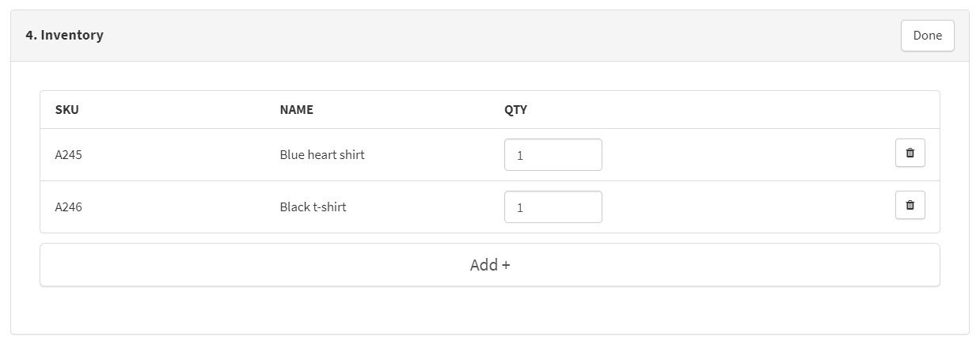Focus the quantity field for Black t-shirt
Viewport: 980px width, 341px height.
(553, 207)
